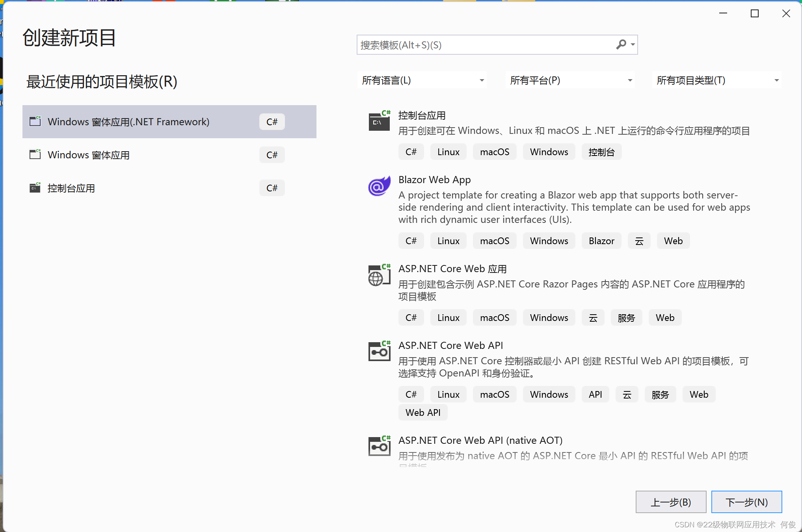Close the 创建新项目 dialog window
802x532 pixels.
tap(786, 13)
